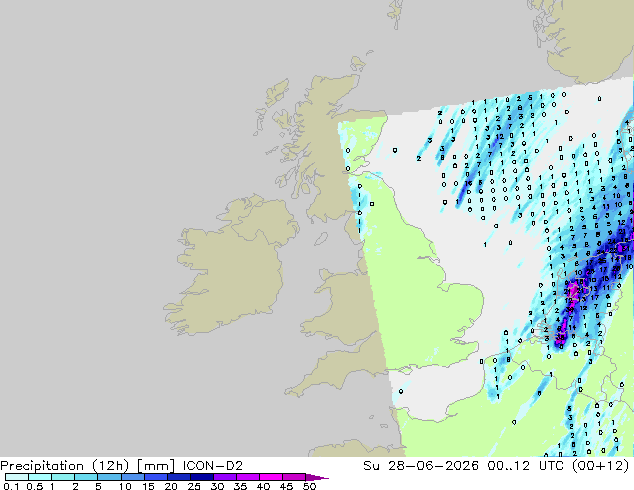Image resolution: width=634 pixels, height=490 pixels.
Task: Click the '50' legend scale value
Action: pyautogui.click(x=309, y=486)
